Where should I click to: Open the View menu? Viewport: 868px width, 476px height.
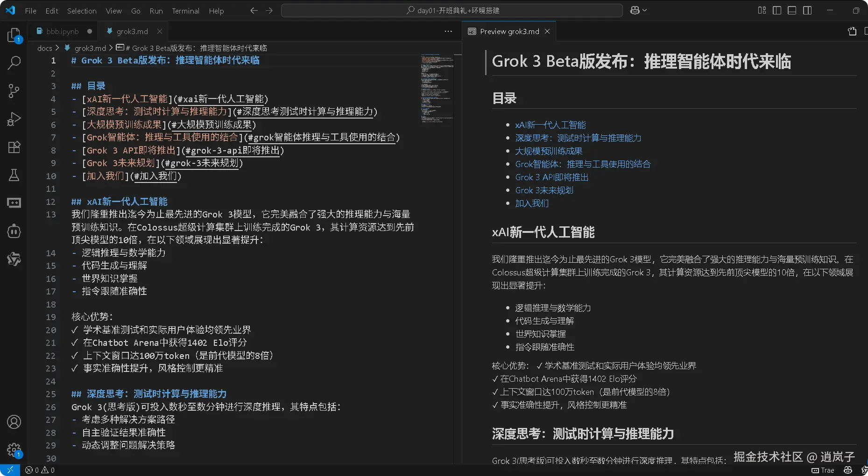[x=113, y=10]
